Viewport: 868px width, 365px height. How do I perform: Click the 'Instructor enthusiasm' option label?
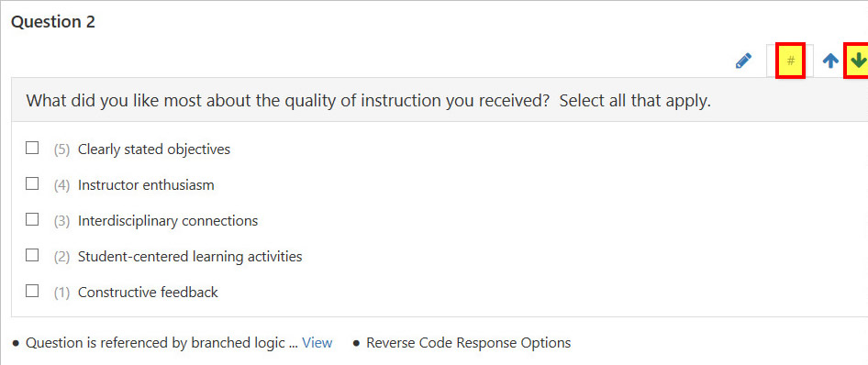click(x=146, y=185)
